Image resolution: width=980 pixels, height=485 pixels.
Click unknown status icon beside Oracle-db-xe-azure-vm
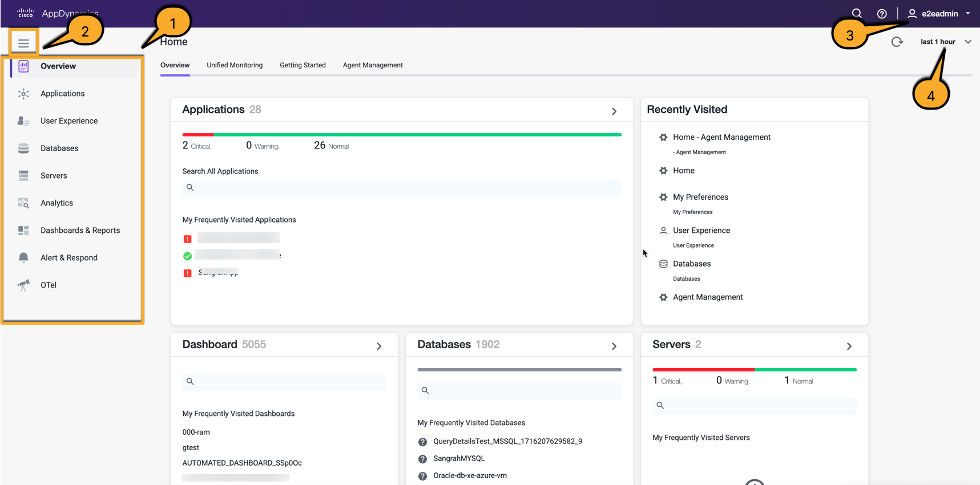(422, 476)
